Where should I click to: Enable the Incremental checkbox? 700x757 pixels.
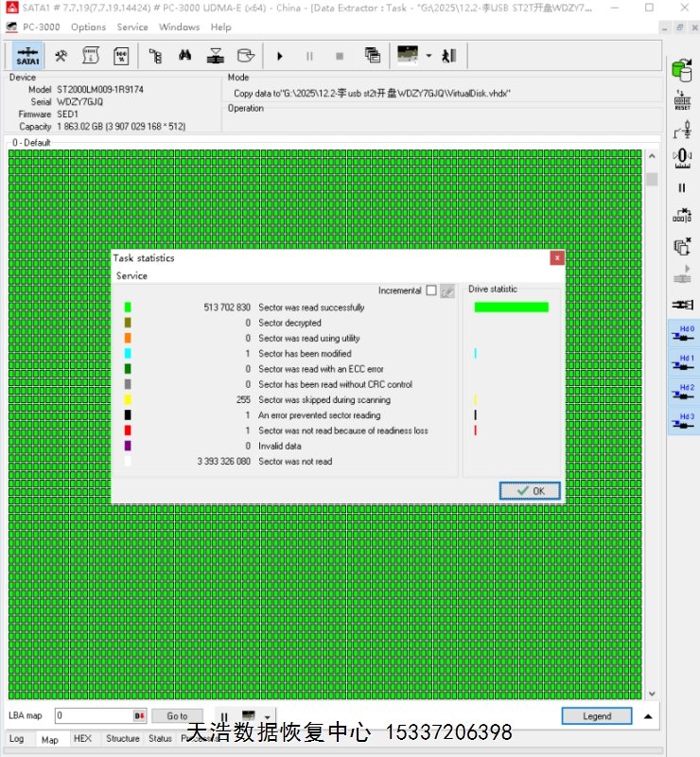click(x=431, y=290)
